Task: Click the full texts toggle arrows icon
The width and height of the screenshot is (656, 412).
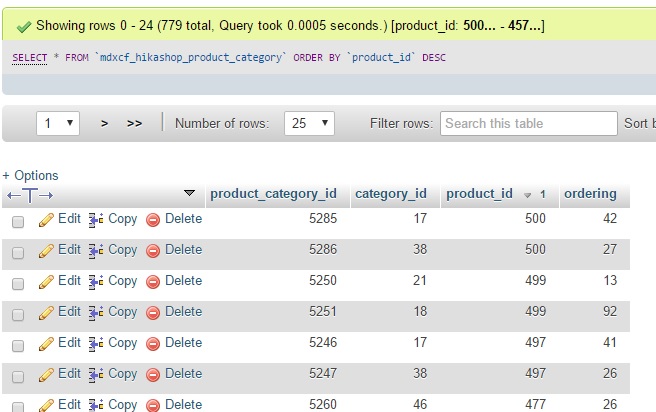Action: pos(30,195)
